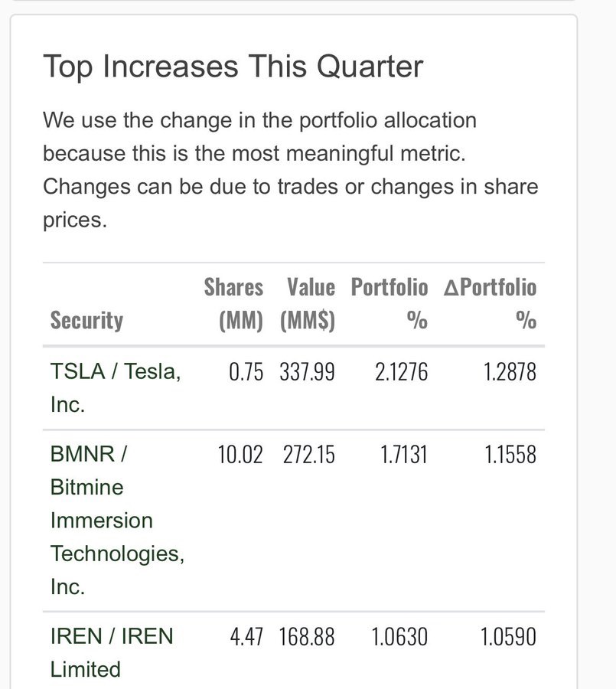
Task: Click Tesla's 2.1276 portfolio percent cell
Action: click(x=400, y=372)
